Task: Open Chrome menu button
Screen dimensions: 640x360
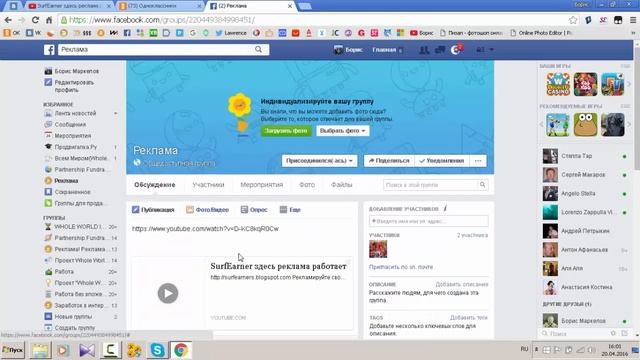Action: click(633, 20)
